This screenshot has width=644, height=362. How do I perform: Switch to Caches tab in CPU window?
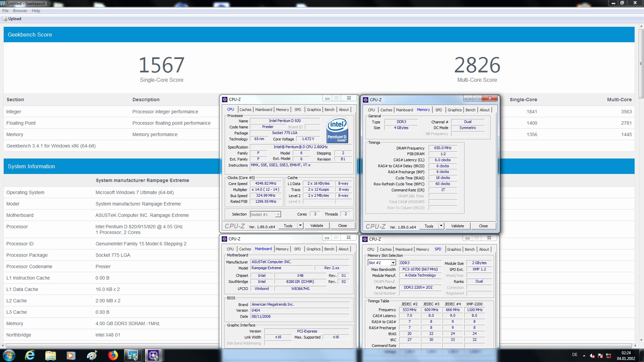point(245,110)
